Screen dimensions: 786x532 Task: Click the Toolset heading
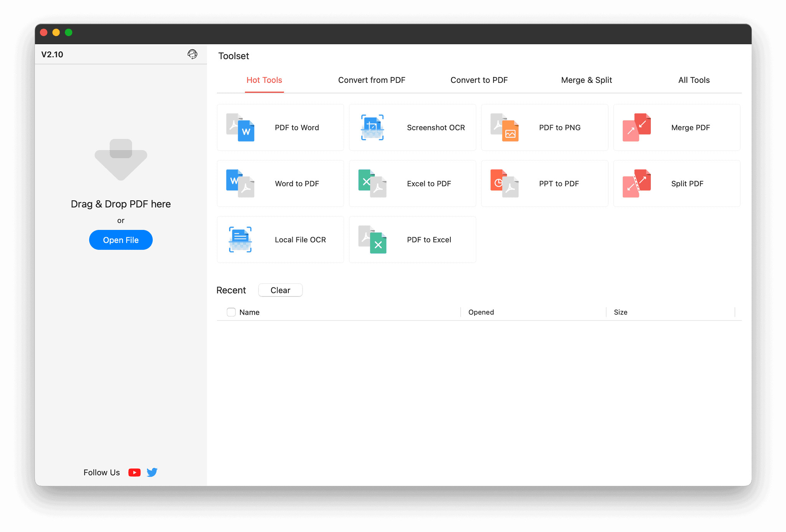(x=233, y=56)
